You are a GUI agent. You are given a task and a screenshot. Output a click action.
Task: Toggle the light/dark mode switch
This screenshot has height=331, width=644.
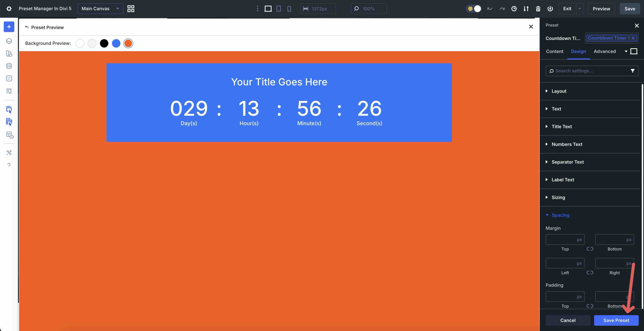[474, 9]
